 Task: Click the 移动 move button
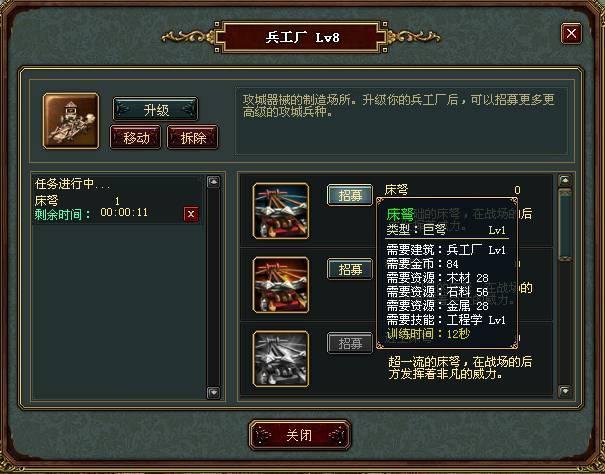(x=135, y=137)
